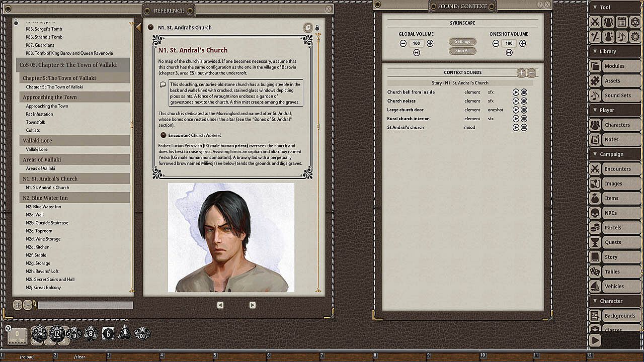The image size is (644, 362).
Task: Click the Notes icon in sidebar
Action: [595, 139]
